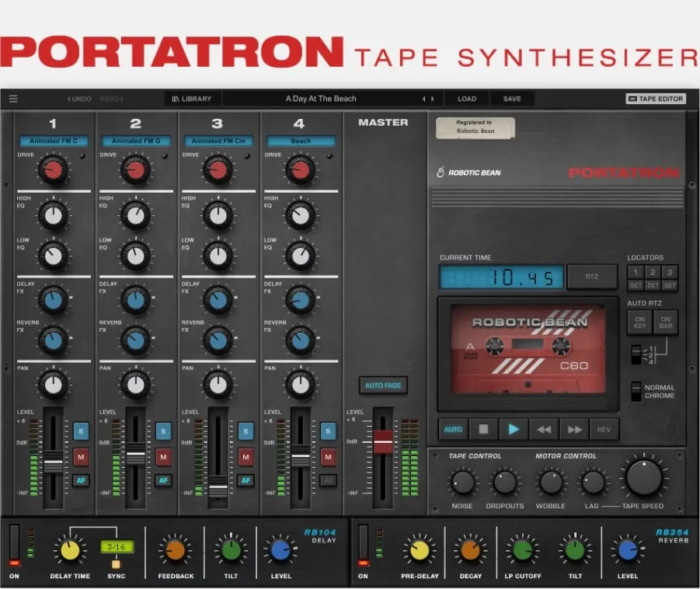Jump to locator 1
This screenshot has height=589, width=700.
(636, 272)
